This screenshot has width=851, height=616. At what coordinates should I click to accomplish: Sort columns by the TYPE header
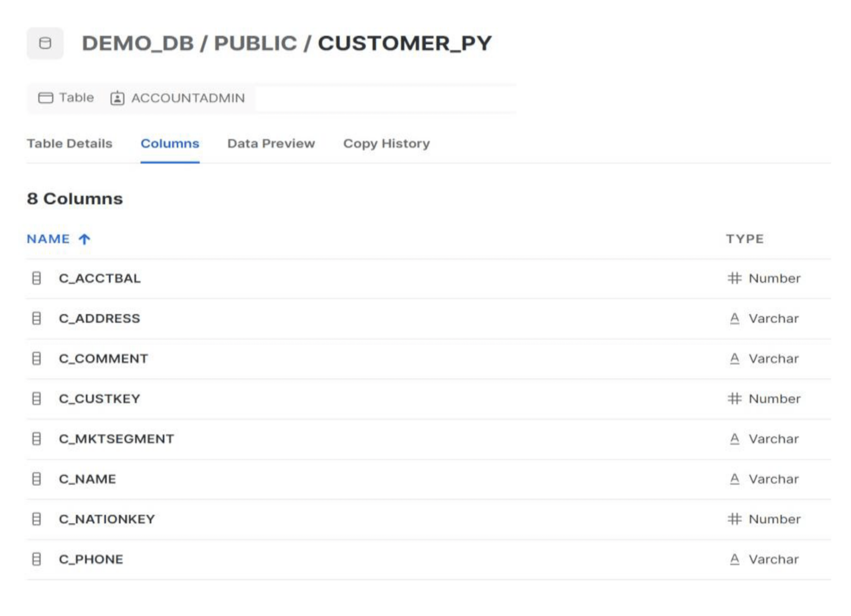coord(745,239)
